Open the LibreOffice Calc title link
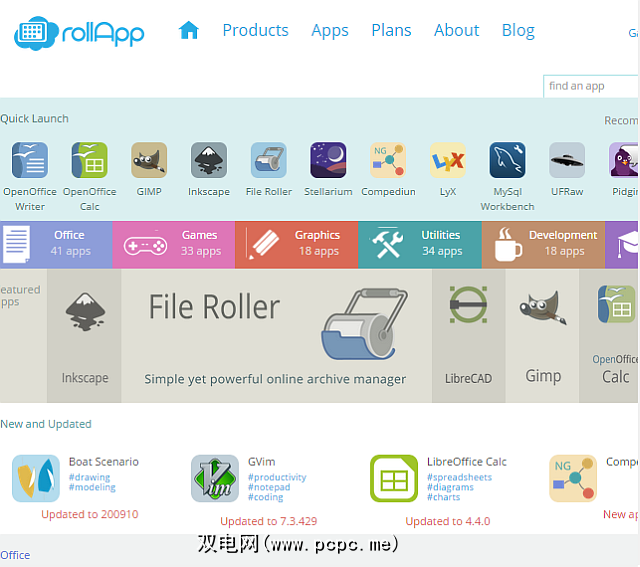Image resolution: width=640 pixels, height=567 pixels. click(467, 462)
